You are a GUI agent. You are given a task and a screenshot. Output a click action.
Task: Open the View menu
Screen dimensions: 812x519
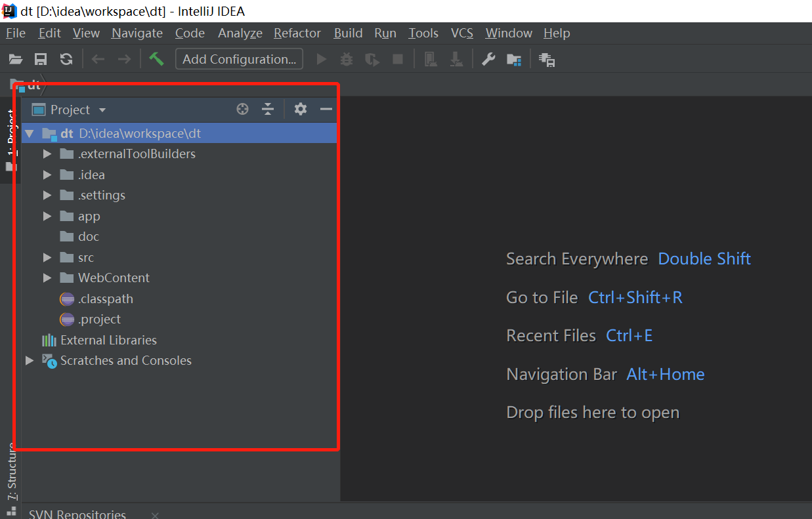(86, 33)
